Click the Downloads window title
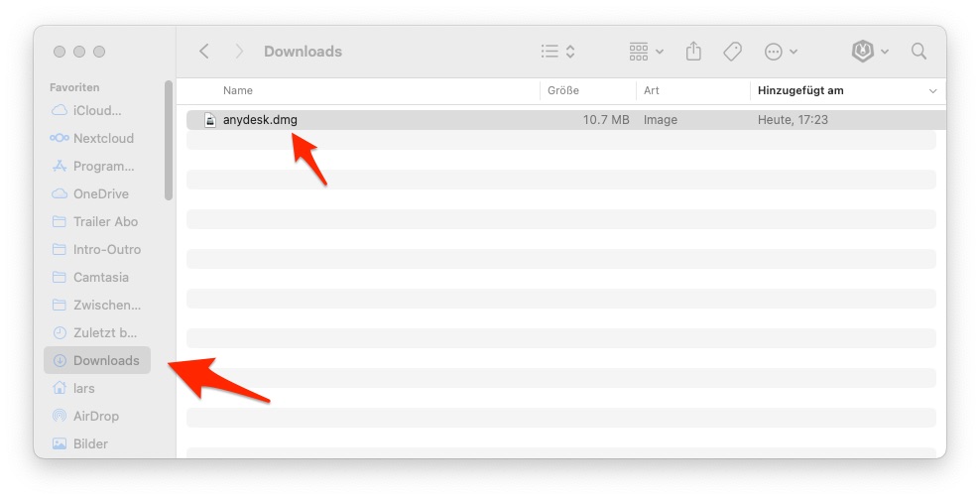This screenshot has height=500, width=980. 304,52
